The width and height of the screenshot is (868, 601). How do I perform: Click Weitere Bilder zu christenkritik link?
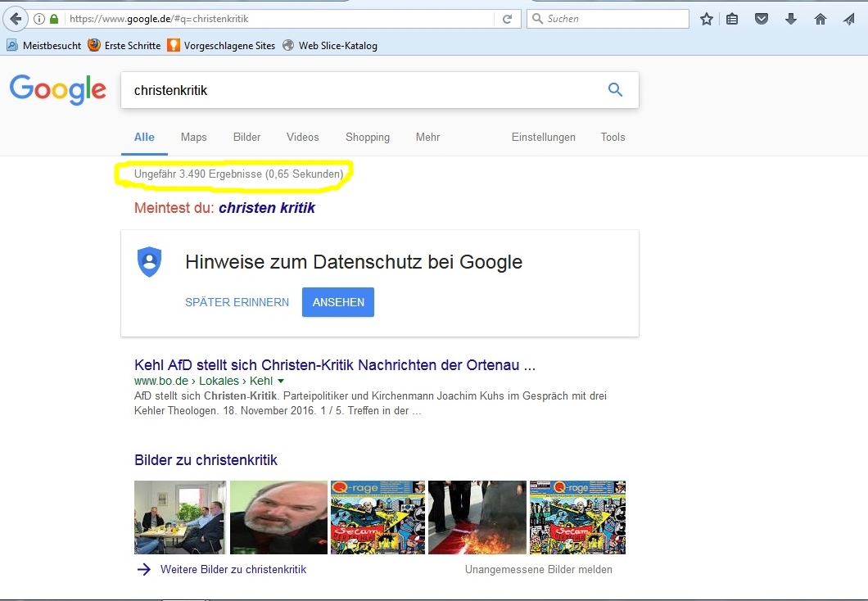point(233,569)
